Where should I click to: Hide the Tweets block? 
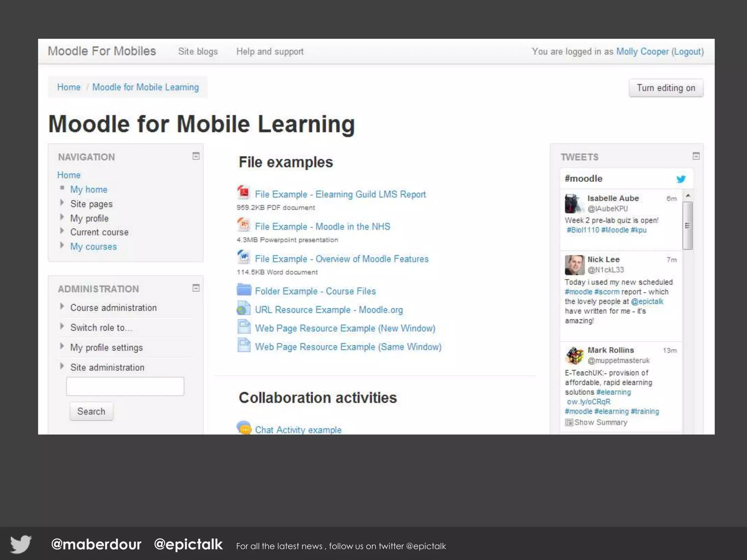(x=696, y=156)
